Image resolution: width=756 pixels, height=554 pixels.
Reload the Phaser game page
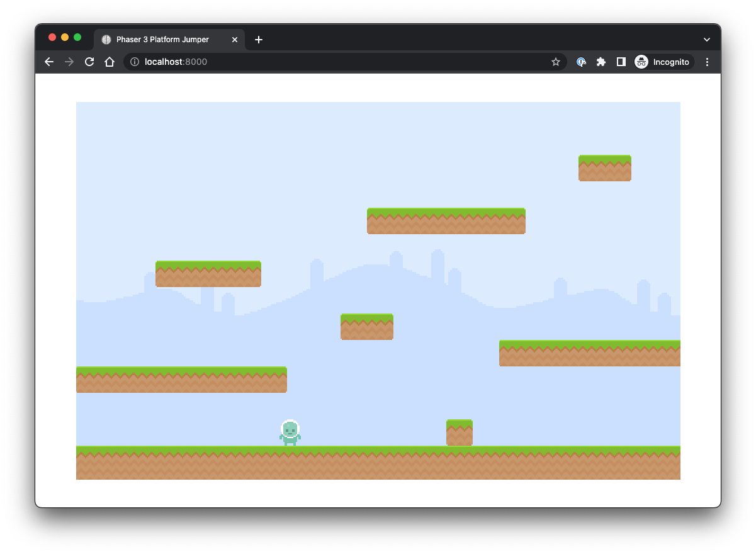[x=89, y=62]
